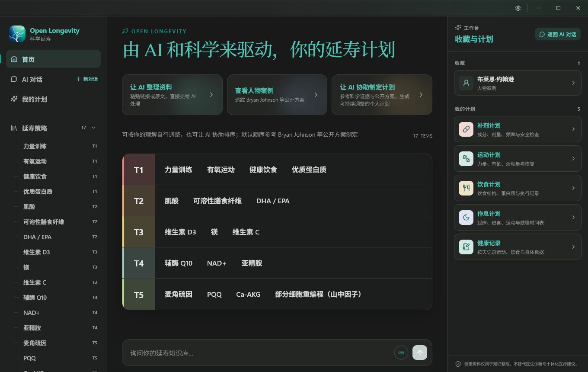The height and width of the screenshot is (372, 588).
Task: Expand 布莱恩·约翰逊 favorite via chevron
Action: (x=573, y=83)
